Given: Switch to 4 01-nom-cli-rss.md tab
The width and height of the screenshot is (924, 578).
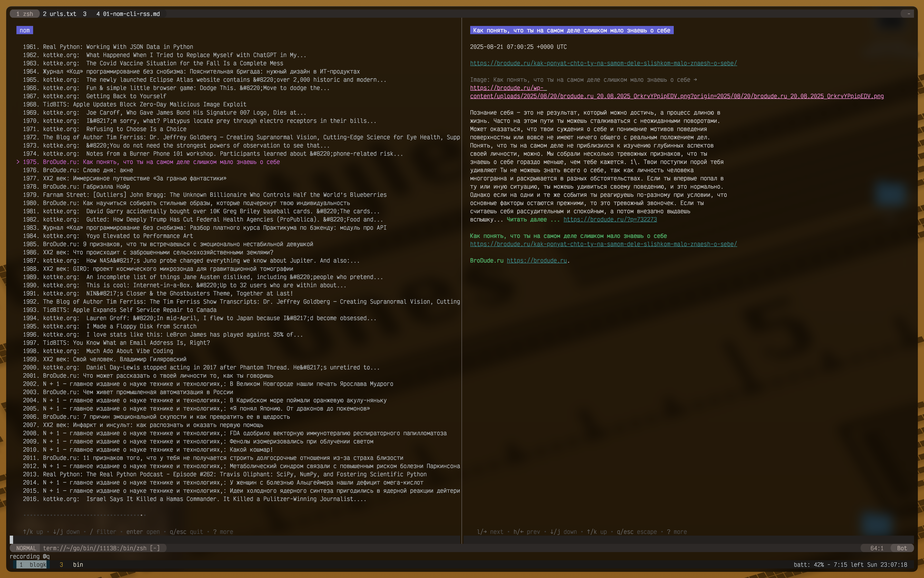Looking at the screenshot, I should click(x=128, y=14).
